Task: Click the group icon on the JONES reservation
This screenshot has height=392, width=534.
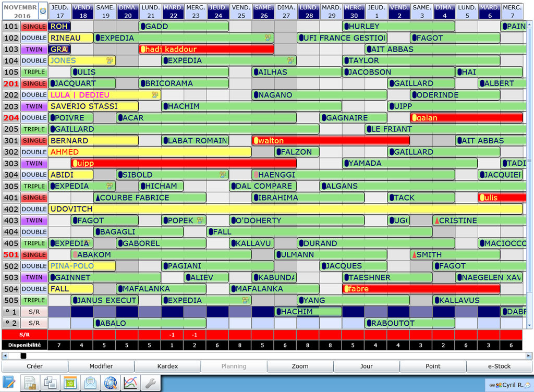Action: pyautogui.click(x=110, y=60)
